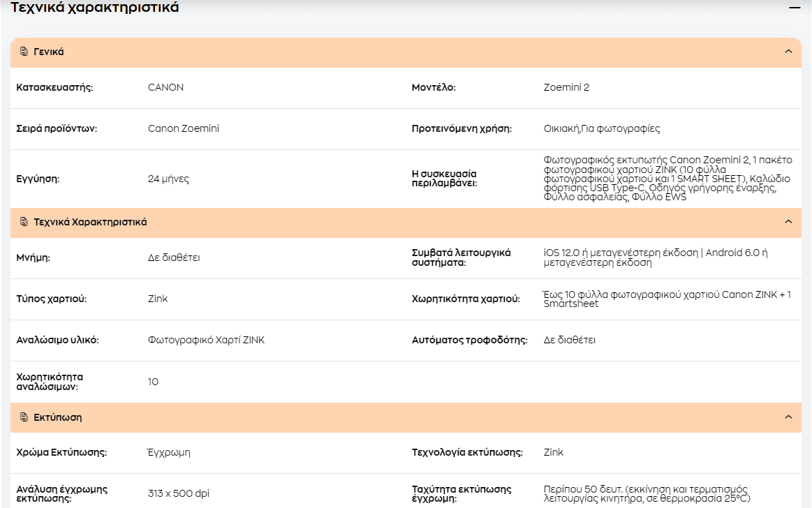Click Δε διαθέτει value for Μνήμη

173,257
